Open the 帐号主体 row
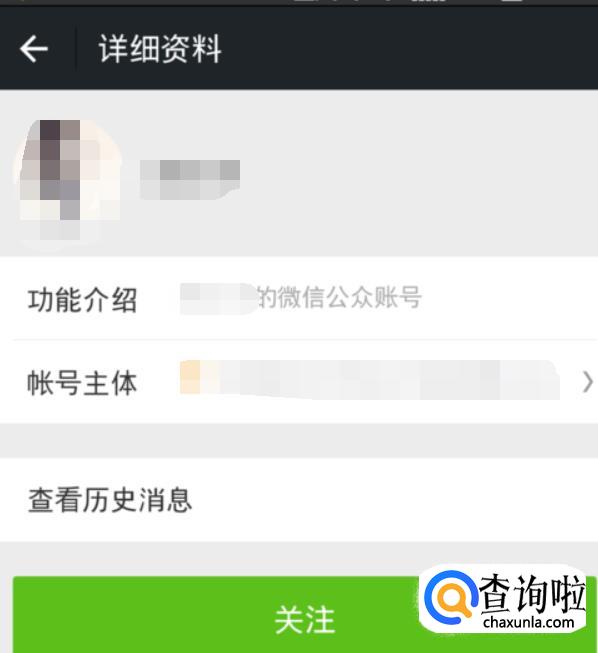This screenshot has height=653, width=598. (299, 382)
